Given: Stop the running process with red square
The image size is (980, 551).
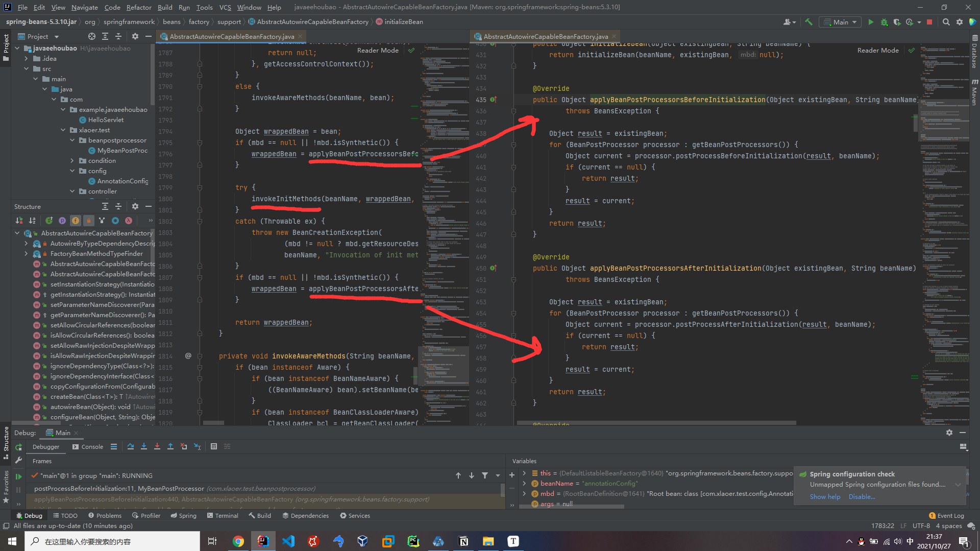Looking at the screenshot, I should (929, 22).
